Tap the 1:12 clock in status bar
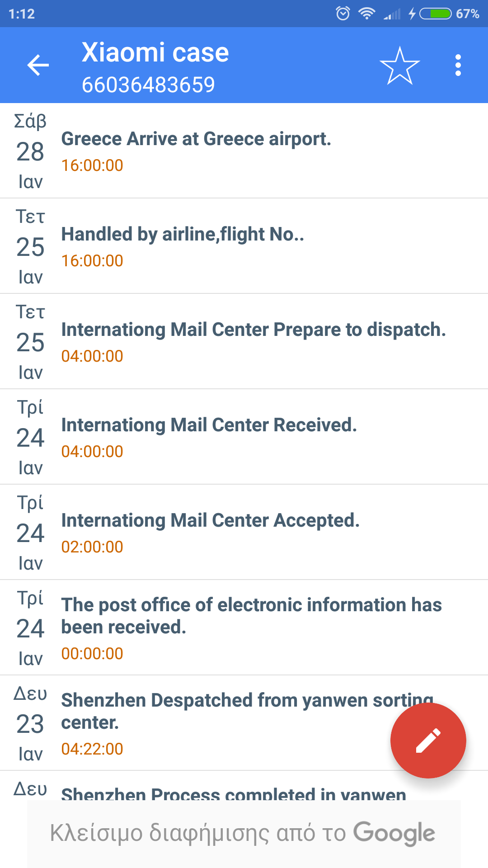 point(22,14)
